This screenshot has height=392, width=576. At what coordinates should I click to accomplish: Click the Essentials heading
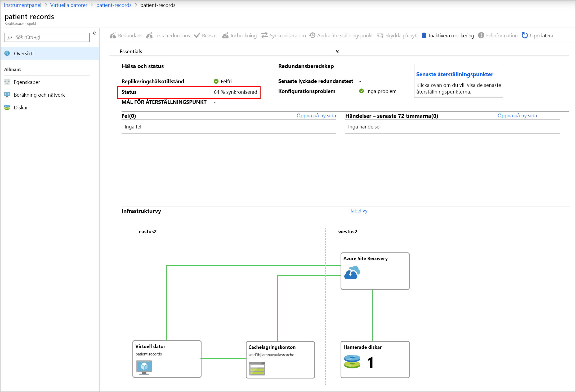(131, 52)
